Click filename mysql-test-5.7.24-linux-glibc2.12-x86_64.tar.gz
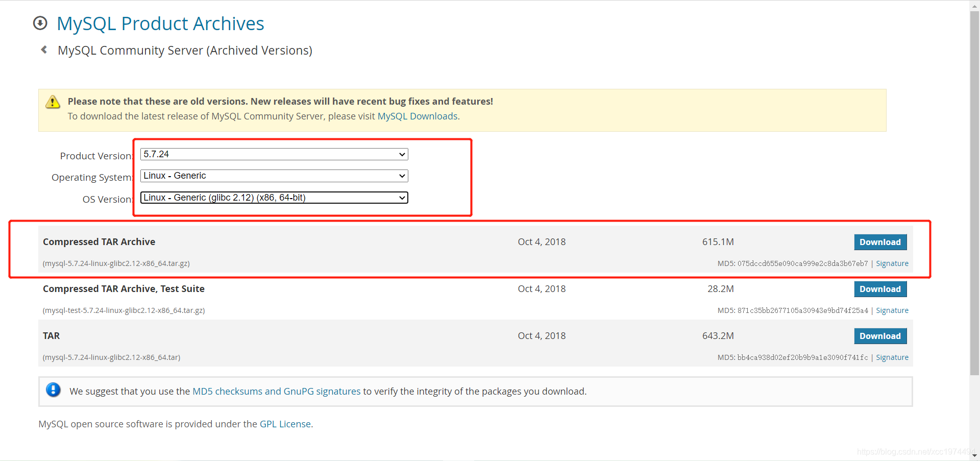This screenshot has width=980, height=461. pos(124,310)
